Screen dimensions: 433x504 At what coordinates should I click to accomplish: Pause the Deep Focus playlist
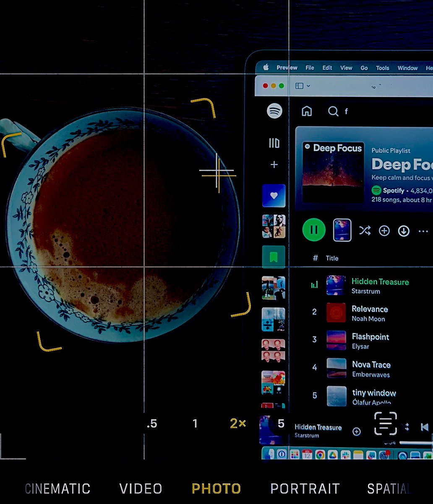click(314, 230)
